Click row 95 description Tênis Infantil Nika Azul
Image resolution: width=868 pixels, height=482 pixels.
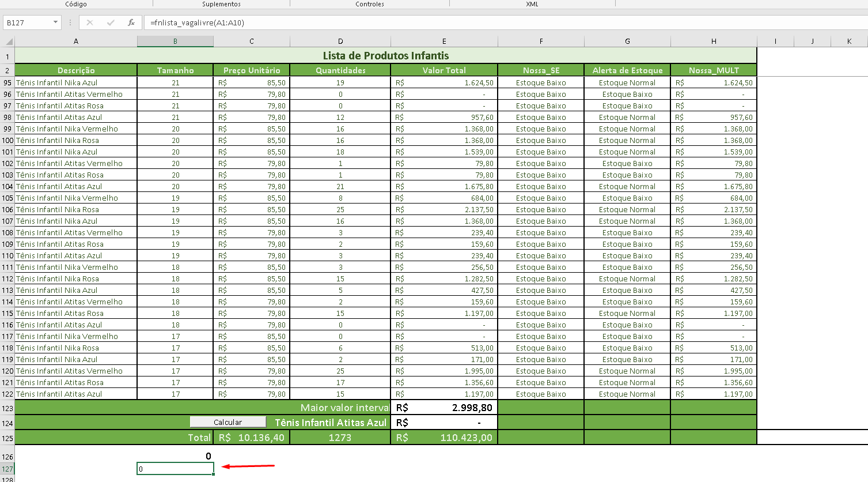point(76,82)
